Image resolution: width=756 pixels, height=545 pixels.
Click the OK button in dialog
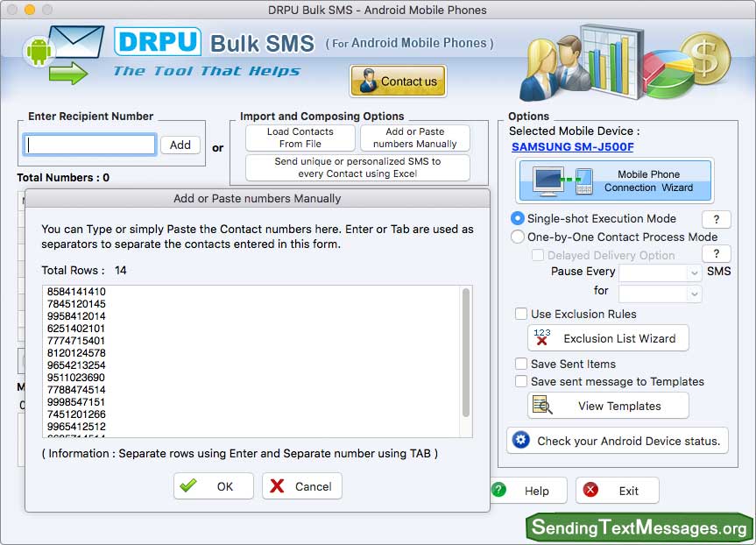214,485
